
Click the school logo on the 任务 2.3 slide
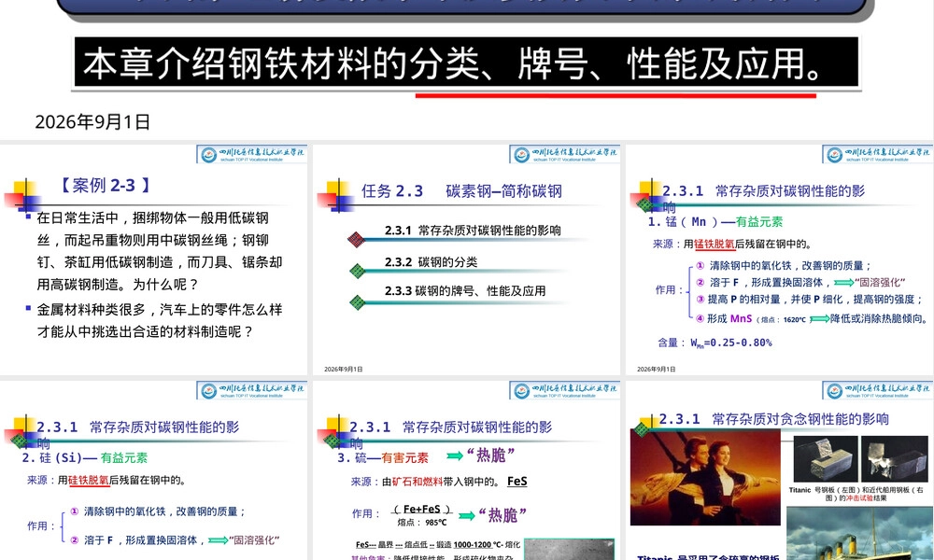(x=565, y=154)
